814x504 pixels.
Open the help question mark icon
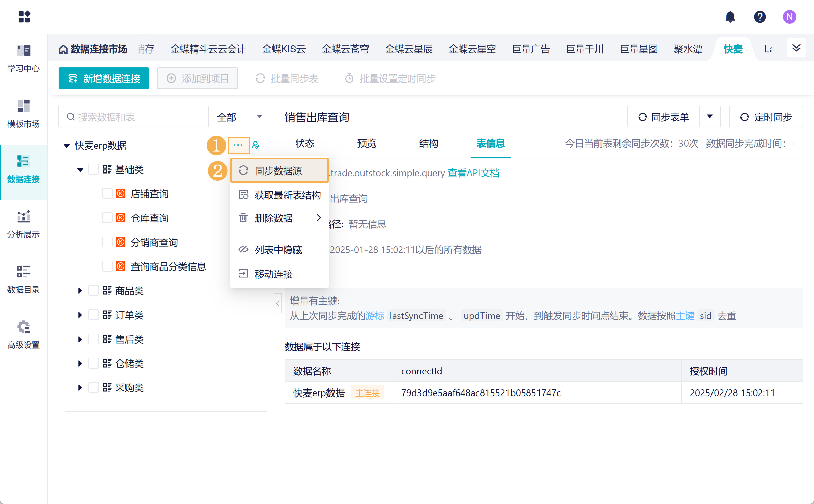tap(760, 17)
